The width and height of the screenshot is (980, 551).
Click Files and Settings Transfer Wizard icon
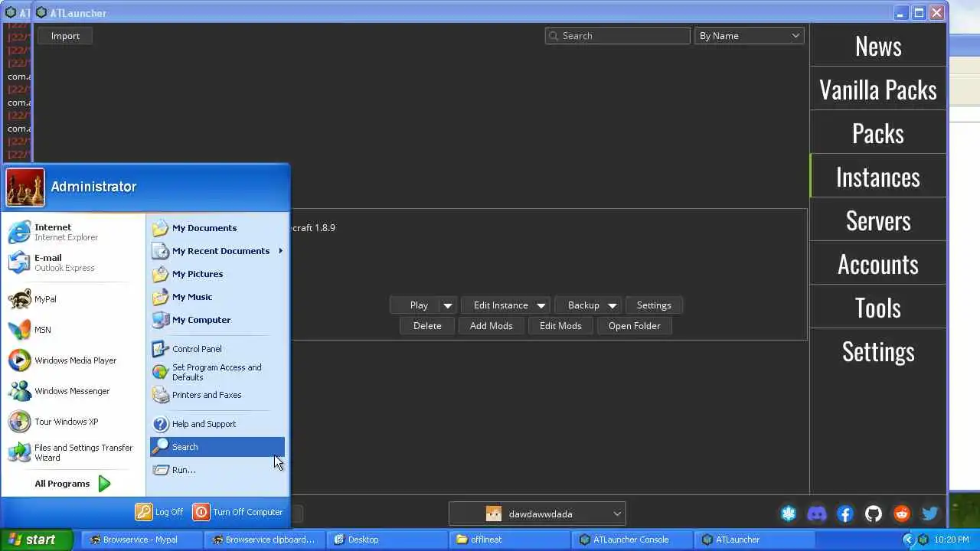[19, 452]
